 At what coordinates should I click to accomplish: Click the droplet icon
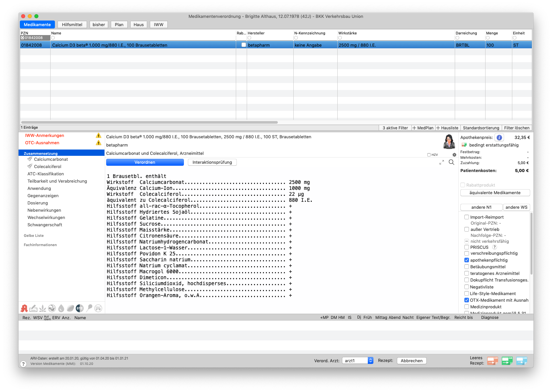(61, 308)
